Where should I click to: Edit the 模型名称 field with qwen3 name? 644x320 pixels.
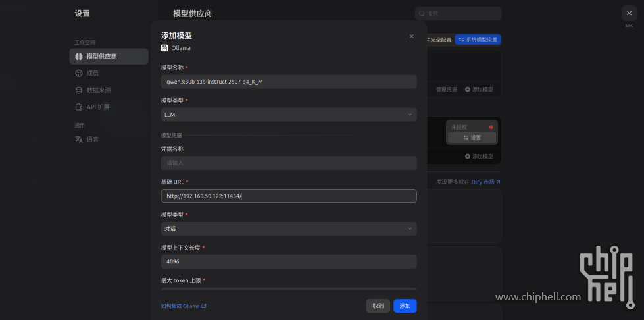[289, 82]
